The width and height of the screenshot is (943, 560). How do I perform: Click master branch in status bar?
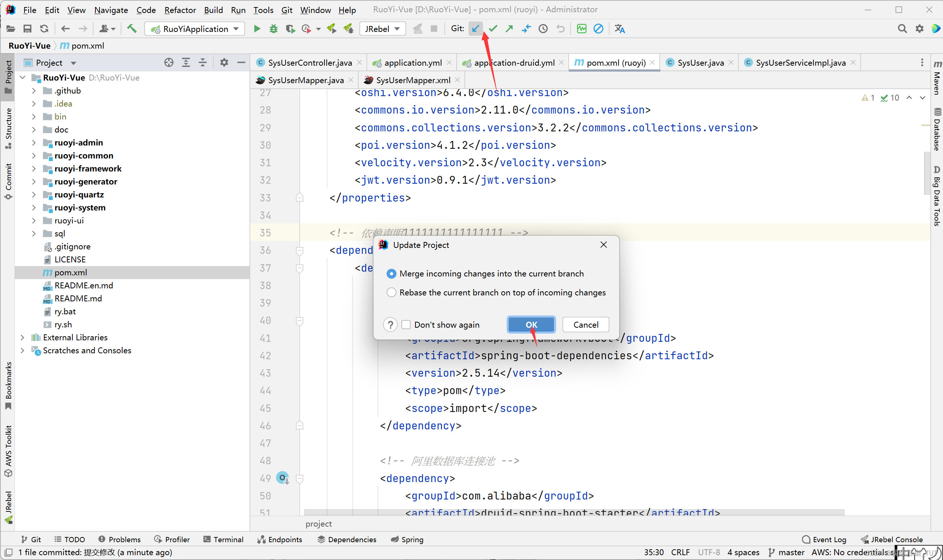coord(786,552)
